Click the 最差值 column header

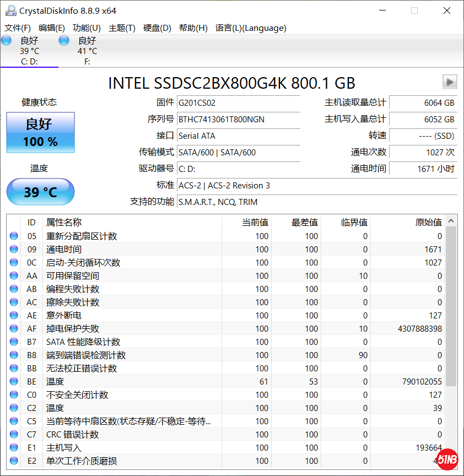click(x=296, y=222)
